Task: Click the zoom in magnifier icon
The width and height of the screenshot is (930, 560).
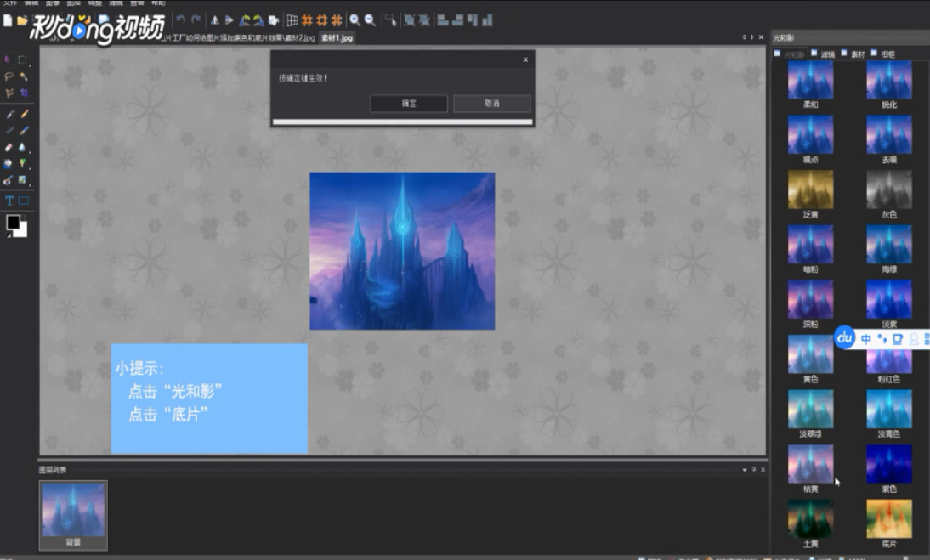Action: point(354,20)
